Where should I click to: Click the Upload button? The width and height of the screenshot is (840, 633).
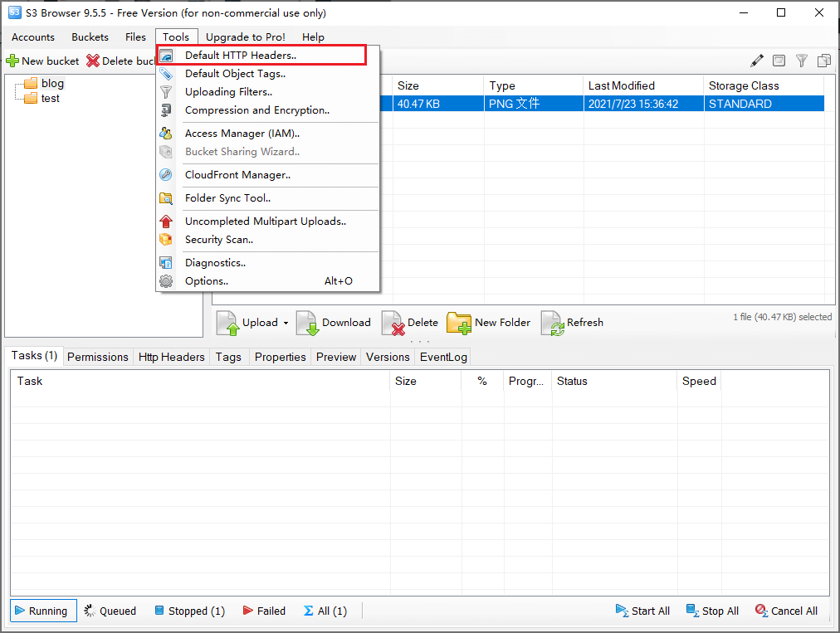248,323
